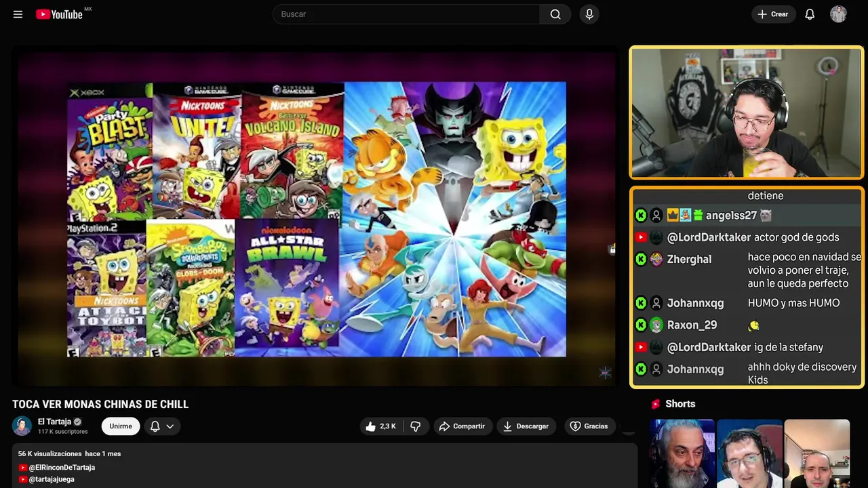Viewport: 868px width, 488px height.
Task: Like the video with 2,3 K
Action: pos(380,426)
